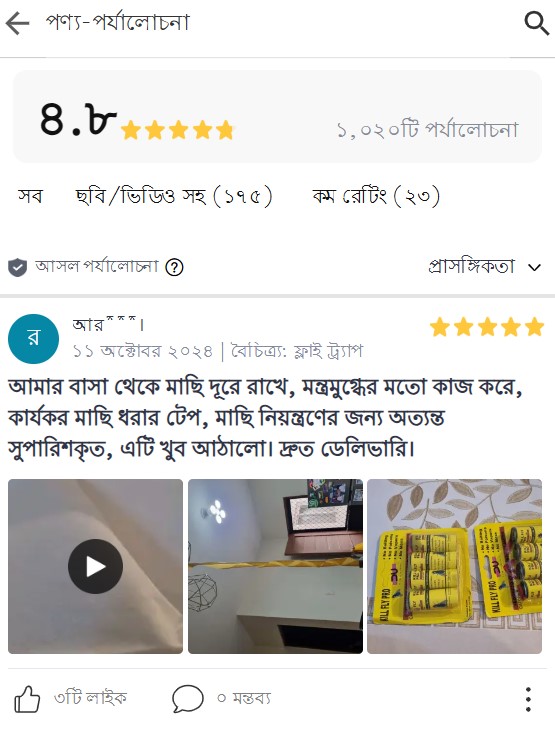View the yellow fly trap package photo
The width and height of the screenshot is (555, 733).
[454, 567]
